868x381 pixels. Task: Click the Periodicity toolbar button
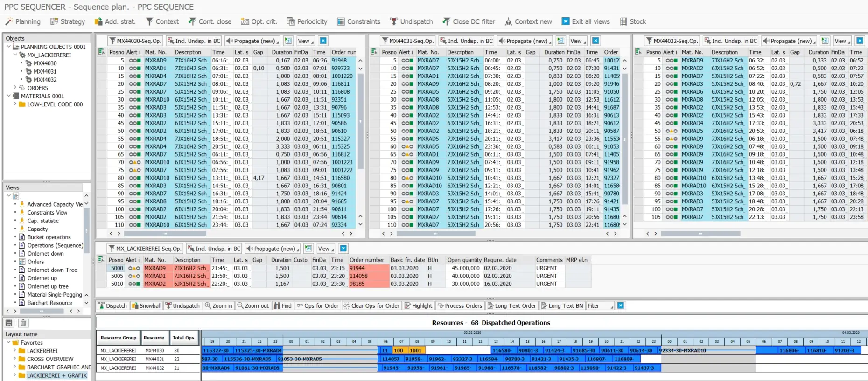(307, 21)
